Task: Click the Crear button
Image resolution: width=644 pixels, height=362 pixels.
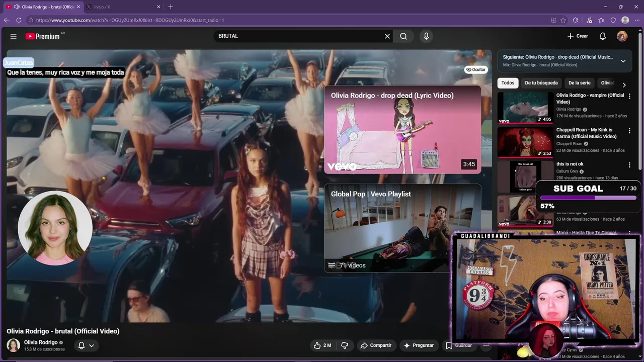Action: click(578, 36)
